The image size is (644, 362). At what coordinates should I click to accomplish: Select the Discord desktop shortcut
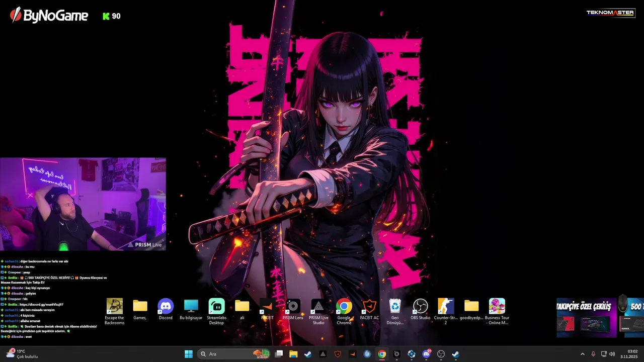pyautogui.click(x=166, y=309)
